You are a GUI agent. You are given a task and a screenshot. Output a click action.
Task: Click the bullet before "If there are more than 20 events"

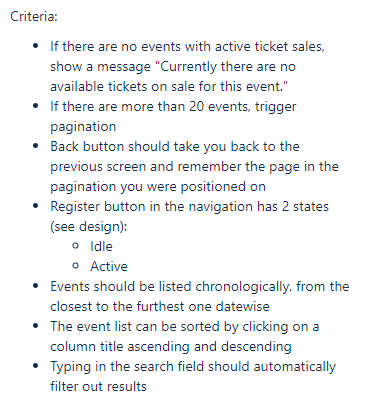click(36, 106)
